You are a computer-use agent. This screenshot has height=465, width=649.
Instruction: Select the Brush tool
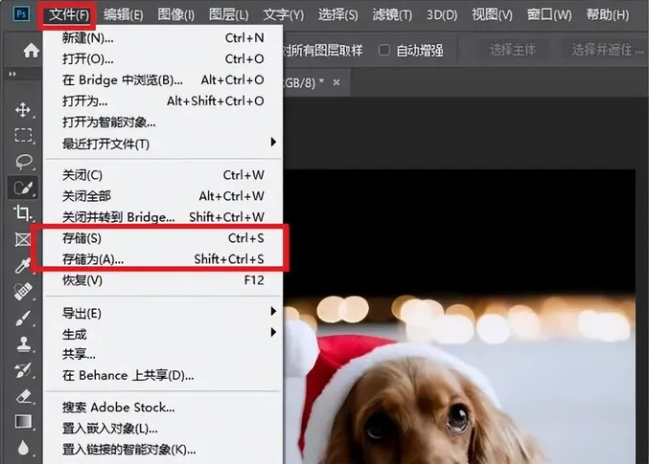tap(23, 318)
